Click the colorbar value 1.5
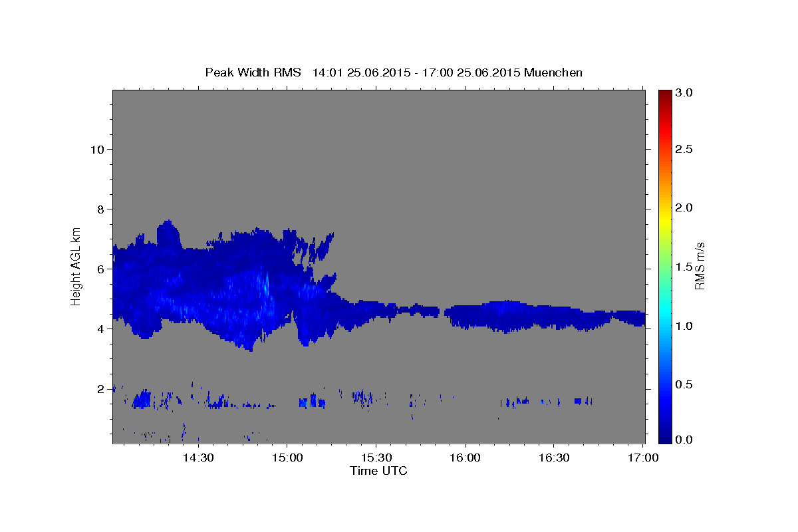This screenshot has height=532, width=798. (685, 267)
